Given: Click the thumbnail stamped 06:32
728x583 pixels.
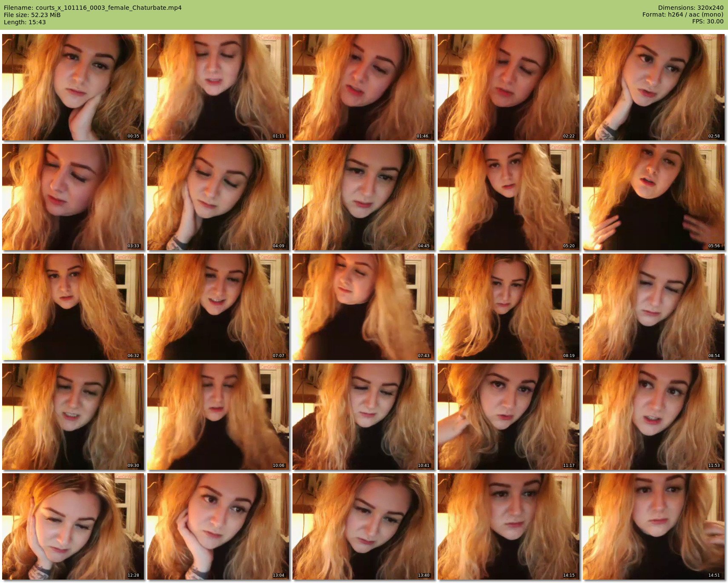Looking at the screenshot, I should [x=73, y=307].
